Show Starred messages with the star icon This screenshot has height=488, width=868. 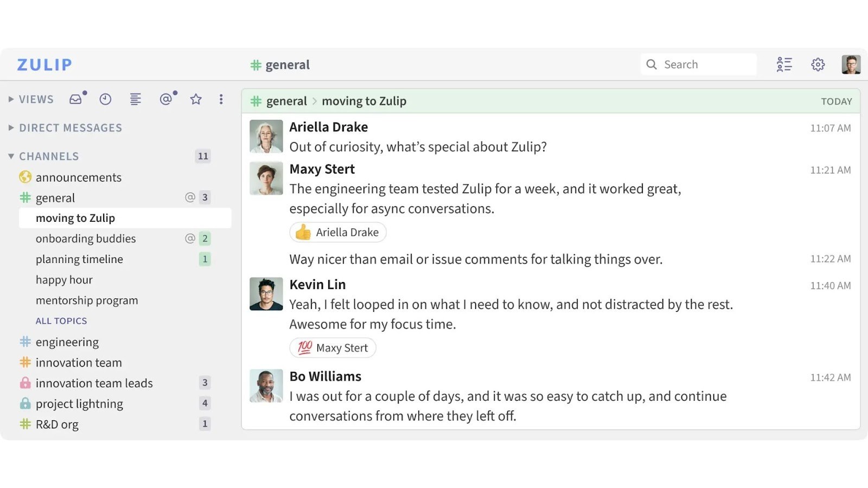point(195,99)
